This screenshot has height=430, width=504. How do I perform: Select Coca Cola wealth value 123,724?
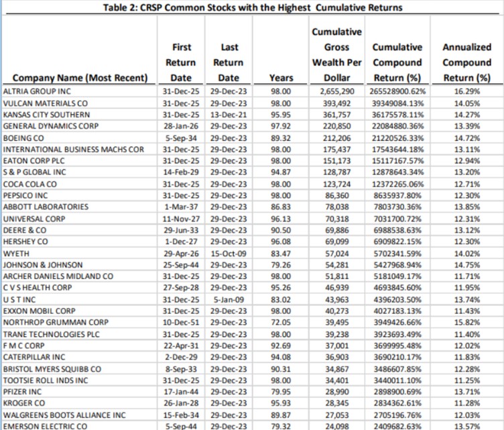[x=337, y=184]
